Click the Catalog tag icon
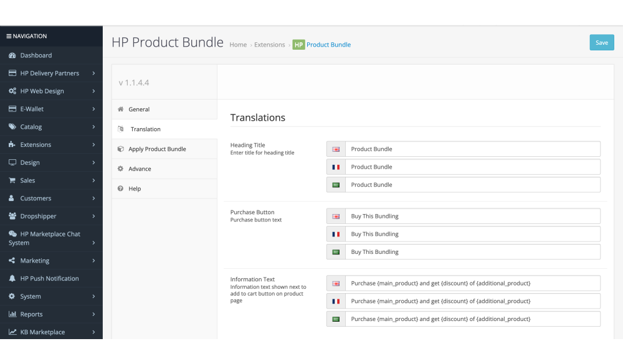Viewport: 623px width, 364px height. (x=12, y=127)
